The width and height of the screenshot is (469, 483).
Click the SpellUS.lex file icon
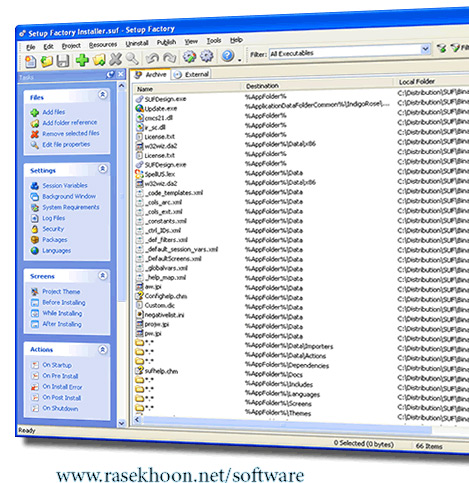[139, 174]
